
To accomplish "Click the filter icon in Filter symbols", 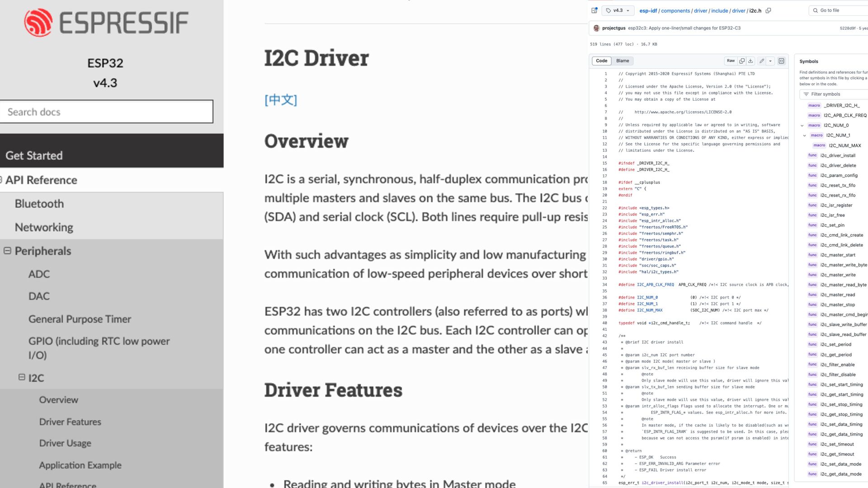I will [806, 94].
